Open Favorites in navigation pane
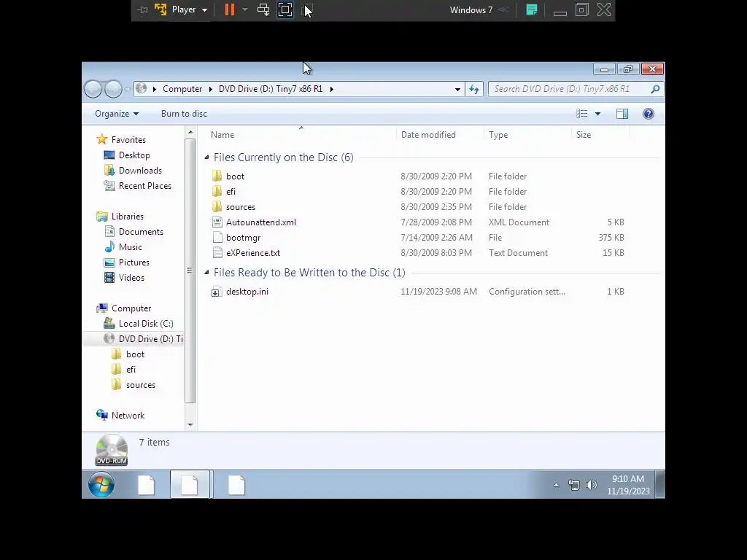Screen dimensions: 747x560 128,139
